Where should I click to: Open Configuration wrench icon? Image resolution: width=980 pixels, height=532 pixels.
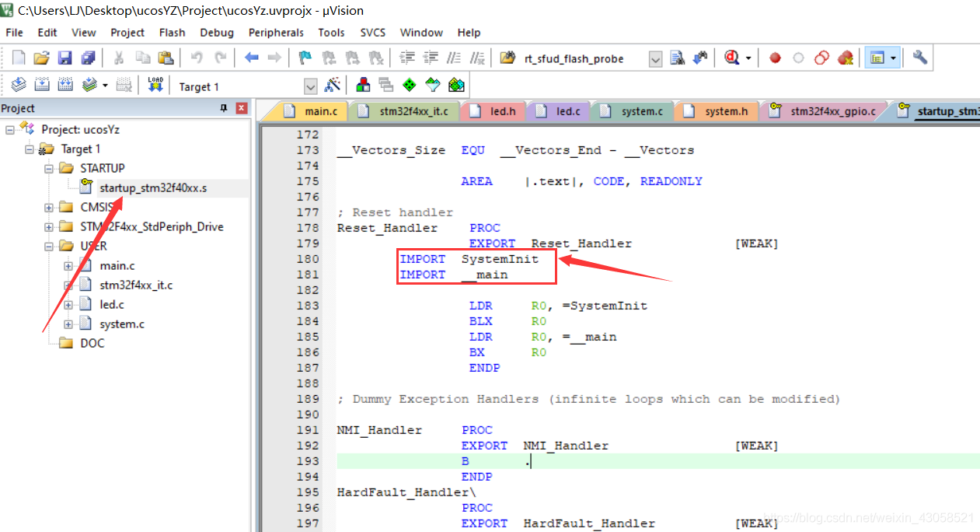[x=920, y=58]
